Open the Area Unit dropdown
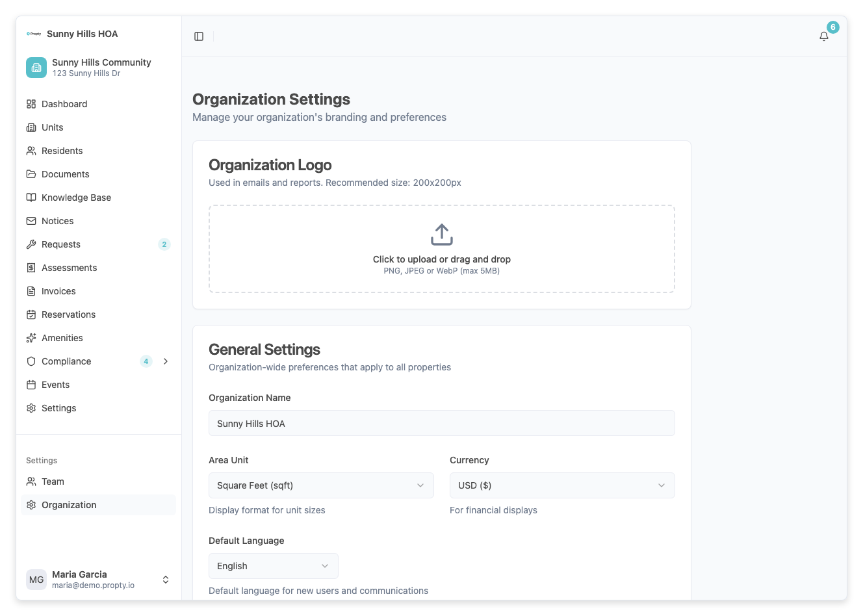 pyautogui.click(x=321, y=485)
